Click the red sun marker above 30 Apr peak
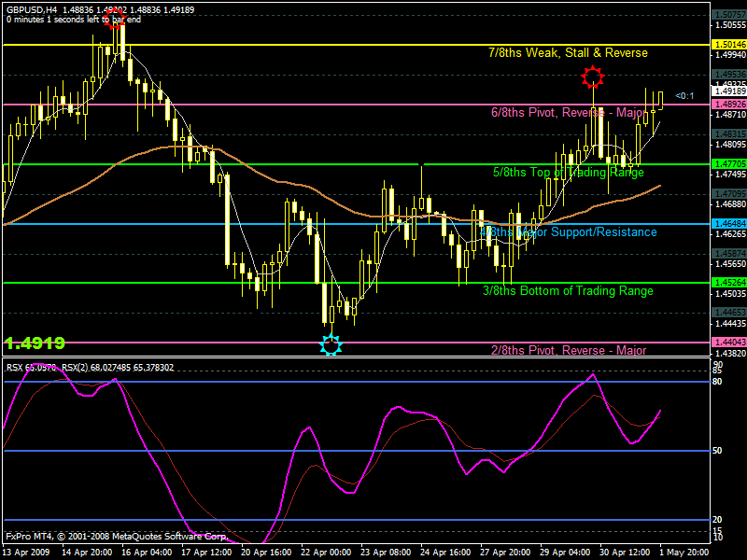The width and height of the screenshot is (747, 560). tap(593, 77)
